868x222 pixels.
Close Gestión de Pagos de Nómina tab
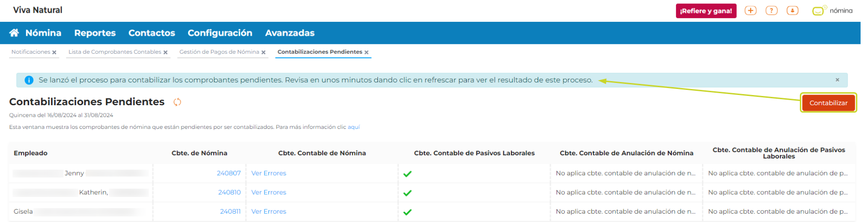click(x=263, y=52)
